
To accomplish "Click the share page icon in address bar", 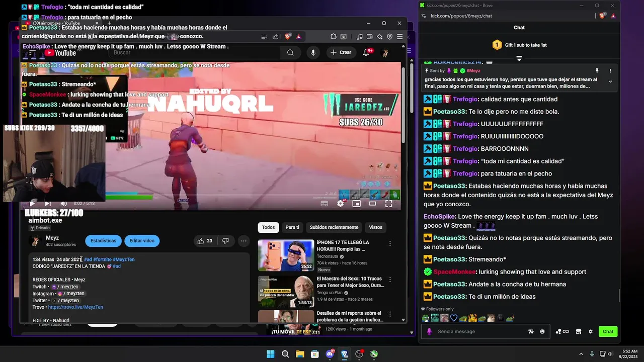I will point(275,37).
